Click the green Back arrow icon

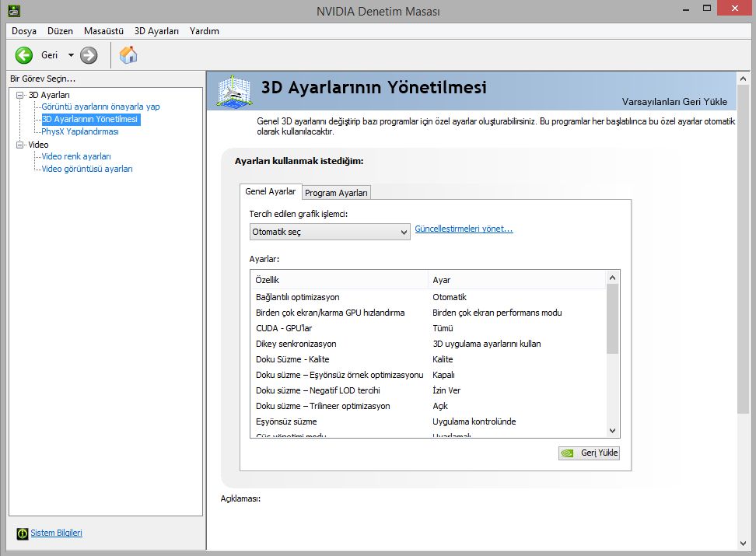(23, 55)
